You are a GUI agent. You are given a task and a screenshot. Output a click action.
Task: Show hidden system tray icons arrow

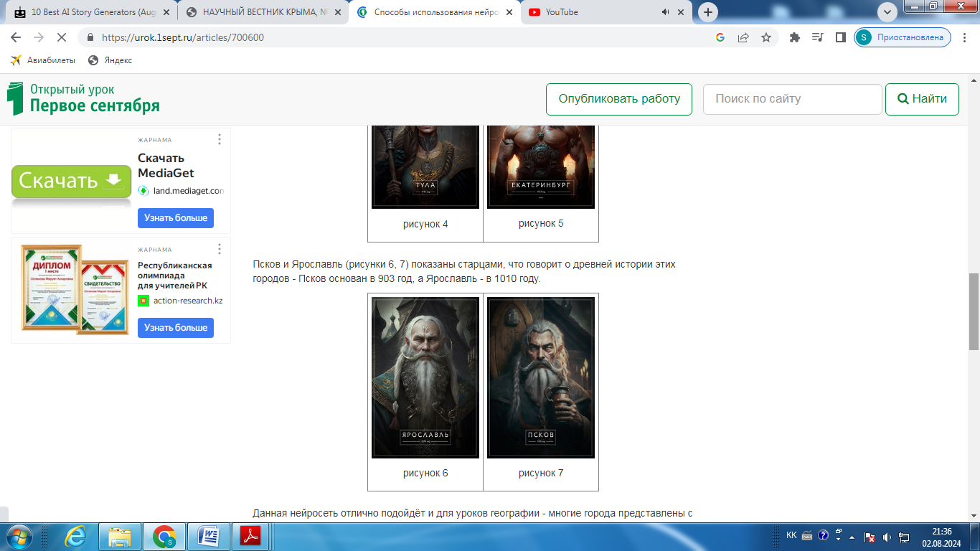click(852, 537)
